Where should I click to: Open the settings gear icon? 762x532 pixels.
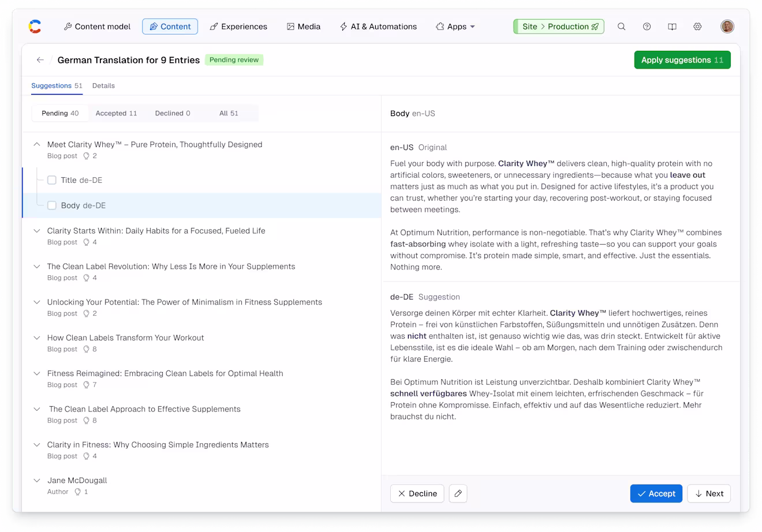pyautogui.click(x=697, y=27)
